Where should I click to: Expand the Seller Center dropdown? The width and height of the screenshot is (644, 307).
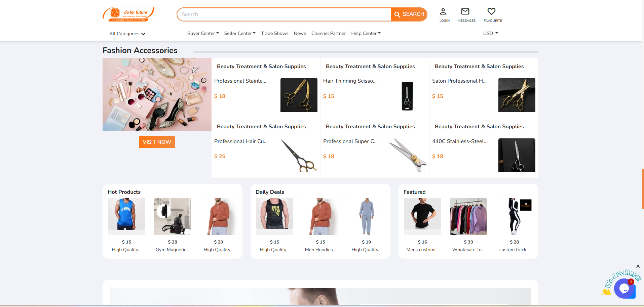tap(240, 33)
